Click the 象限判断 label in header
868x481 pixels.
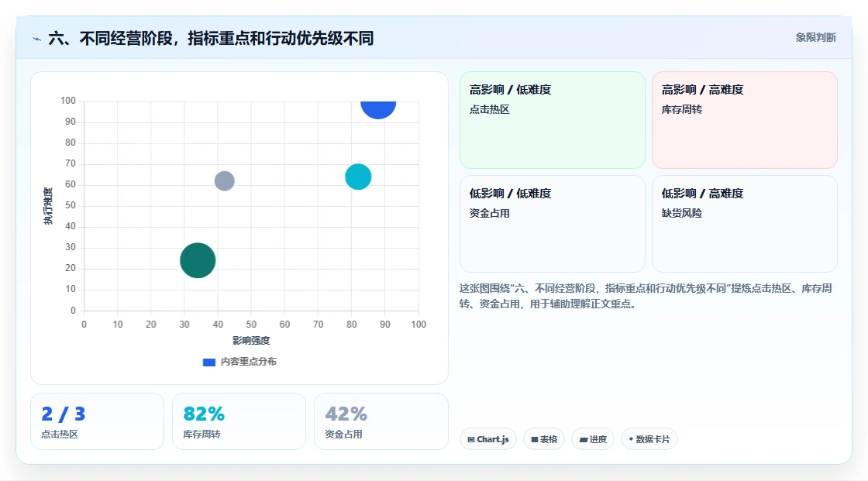pyautogui.click(x=815, y=38)
